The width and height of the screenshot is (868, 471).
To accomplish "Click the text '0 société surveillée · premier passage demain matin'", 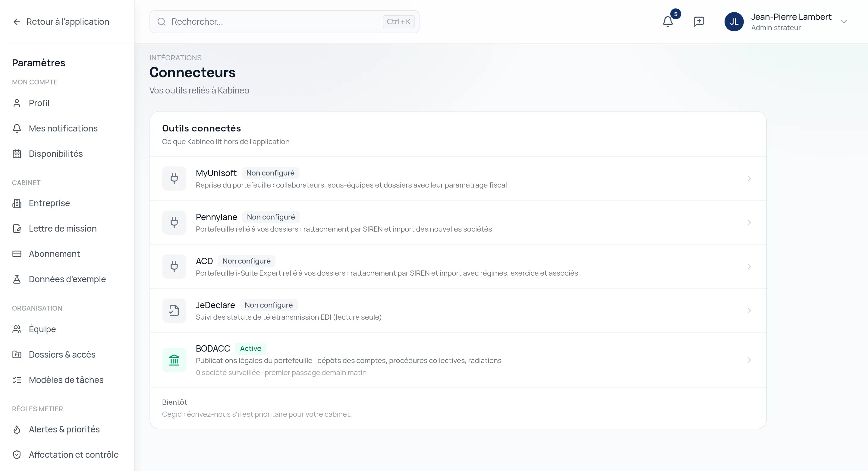I will 281,373.
